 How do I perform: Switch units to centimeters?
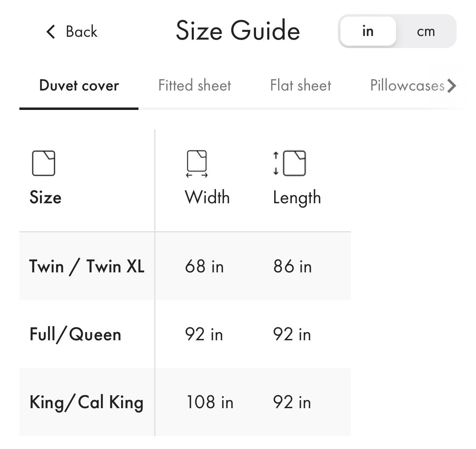click(426, 31)
